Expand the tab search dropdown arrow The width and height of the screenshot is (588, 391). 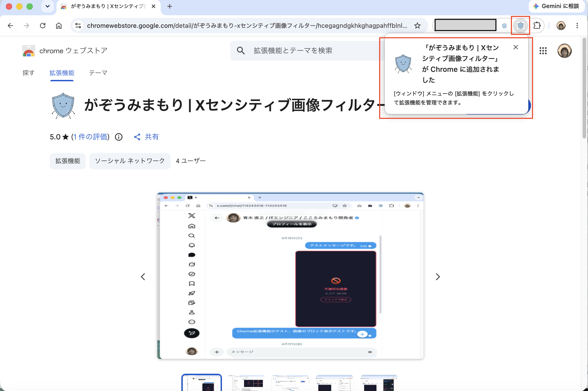(x=48, y=6)
